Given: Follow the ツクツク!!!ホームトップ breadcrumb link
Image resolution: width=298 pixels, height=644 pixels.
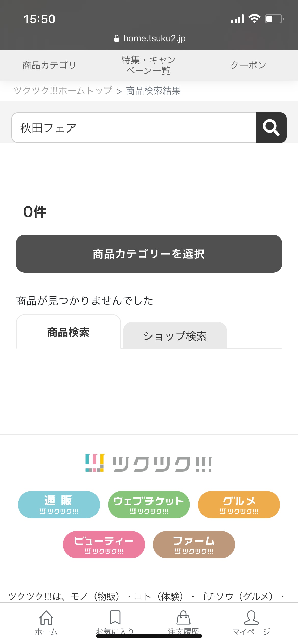Looking at the screenshot, I should pyautogui.click(x=63, y=91).
